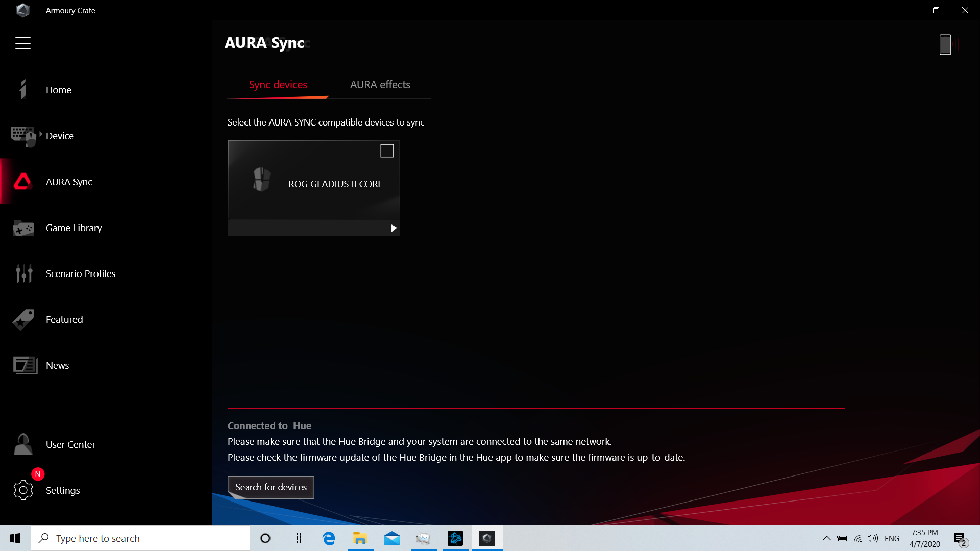Launch Microsoft Edge from taskbar

click(329, 538)
